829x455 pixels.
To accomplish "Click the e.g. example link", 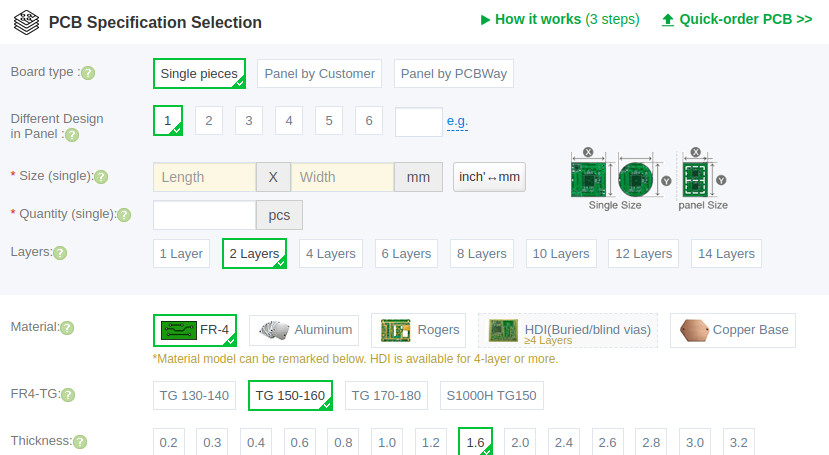I will tap(457, 122).
